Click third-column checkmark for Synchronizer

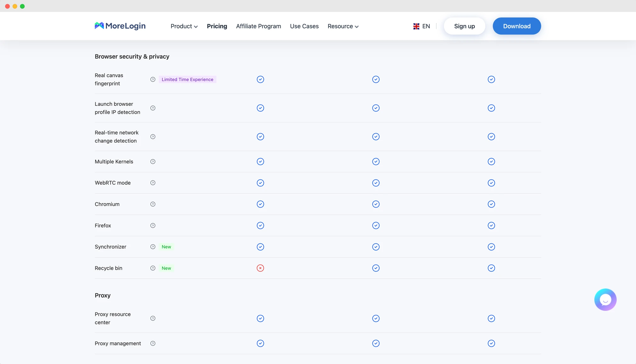pos(491,247)
